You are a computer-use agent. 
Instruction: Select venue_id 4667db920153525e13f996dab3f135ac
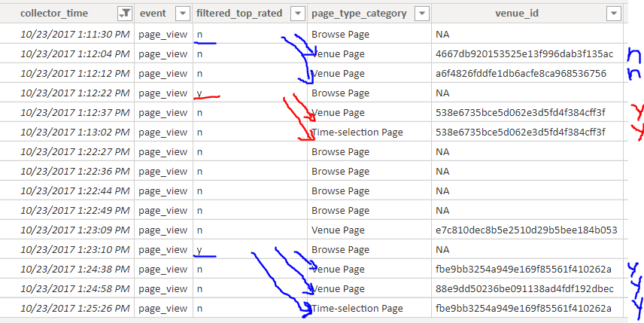pyautogui.click(x=524, y=54)
